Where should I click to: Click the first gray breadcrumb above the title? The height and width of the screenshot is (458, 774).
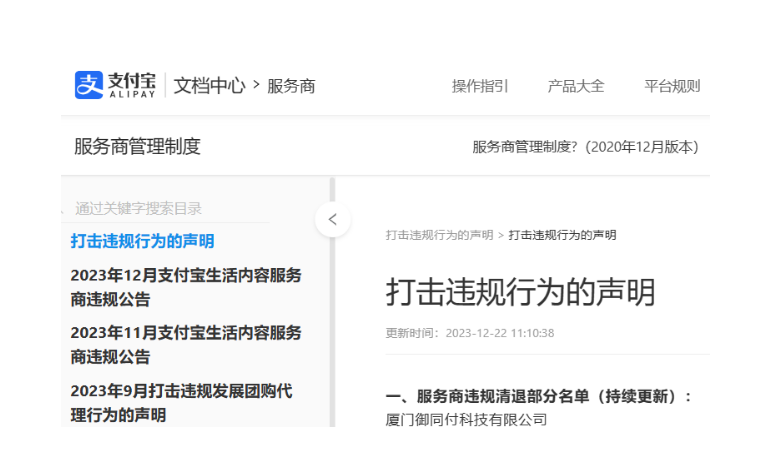coord(439,235)
